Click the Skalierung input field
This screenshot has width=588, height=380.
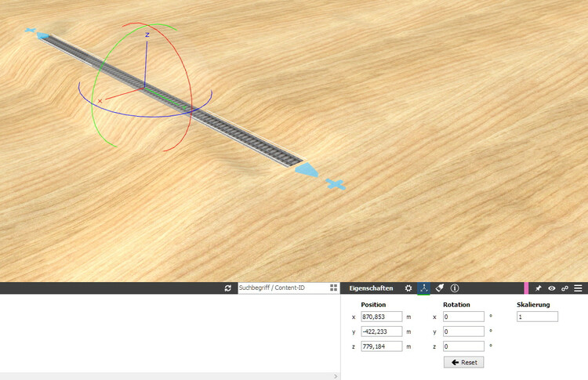pyautogui.click(x=537, y=317)
